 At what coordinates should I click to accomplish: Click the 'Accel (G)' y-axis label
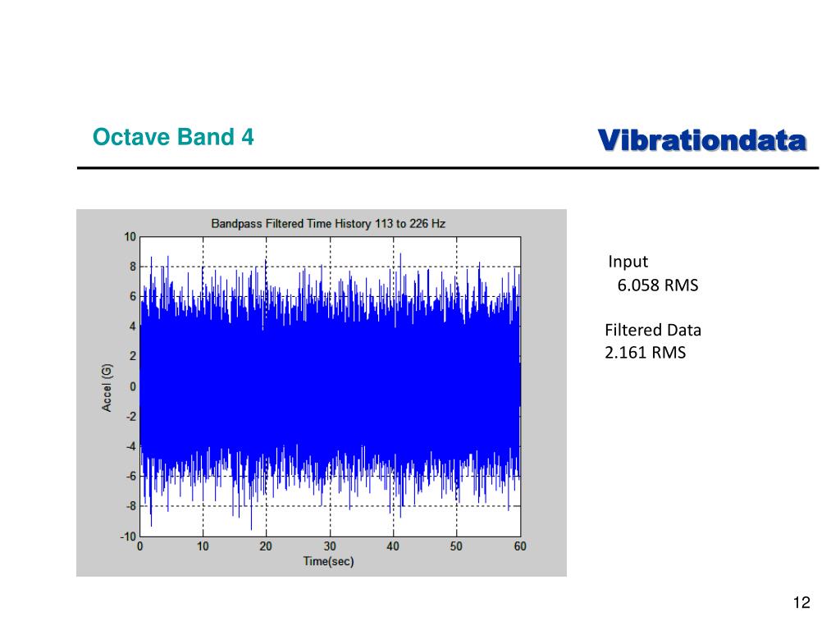point(107,387)
